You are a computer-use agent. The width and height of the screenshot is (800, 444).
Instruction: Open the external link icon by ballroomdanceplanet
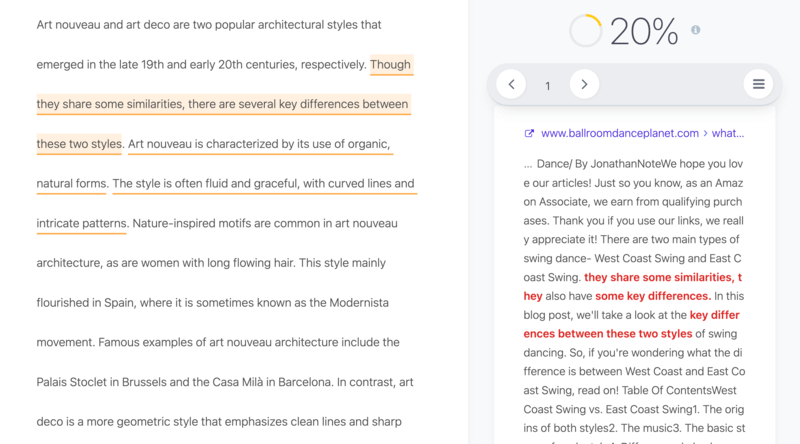(529, 133)
